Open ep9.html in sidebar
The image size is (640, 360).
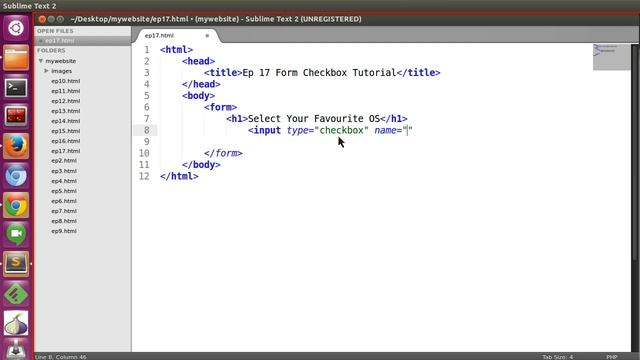tap(64, 231)
